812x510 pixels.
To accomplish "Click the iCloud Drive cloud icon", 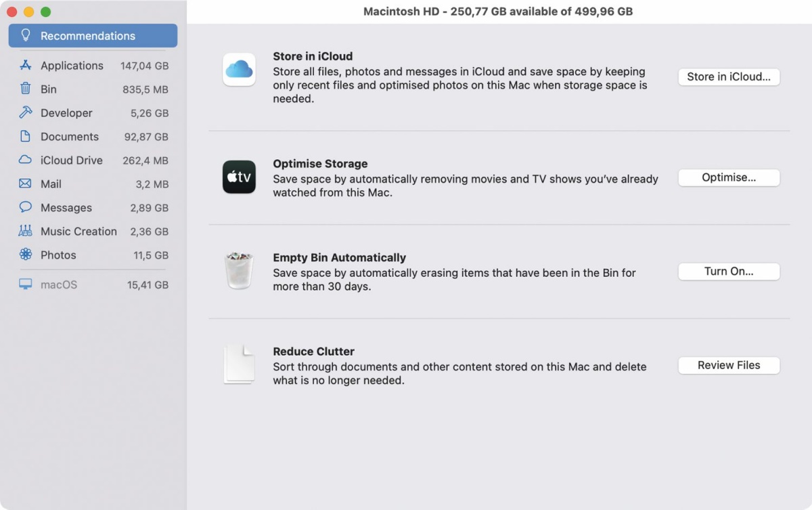I will click(x=26, y=160).
